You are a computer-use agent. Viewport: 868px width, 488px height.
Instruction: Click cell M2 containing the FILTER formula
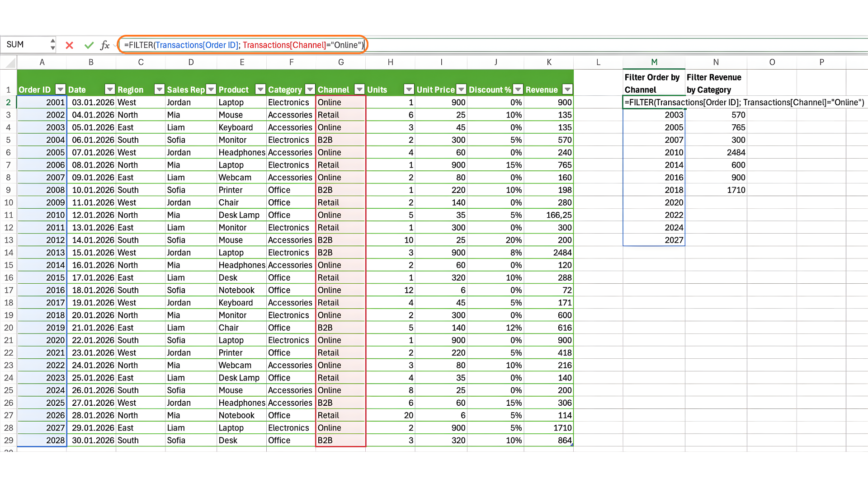tap(654, 103)
